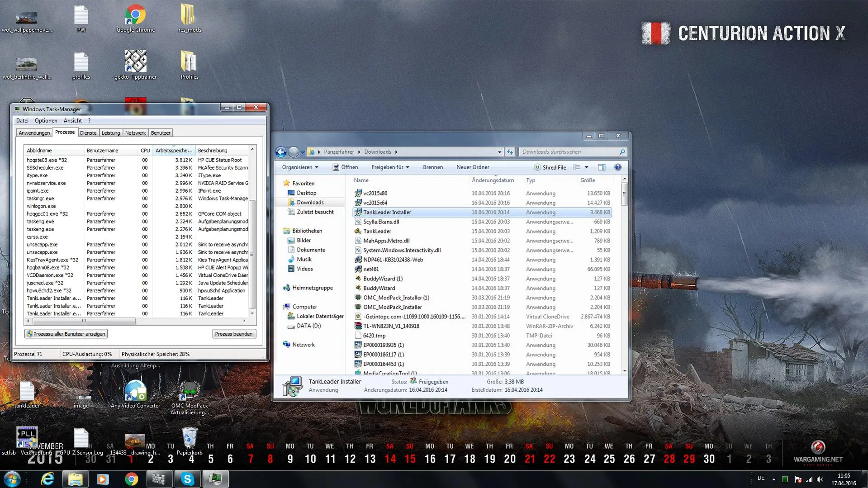Click Brennen in Explorer toolbar
Screen dimensions: 868x488
coord(433,167)
